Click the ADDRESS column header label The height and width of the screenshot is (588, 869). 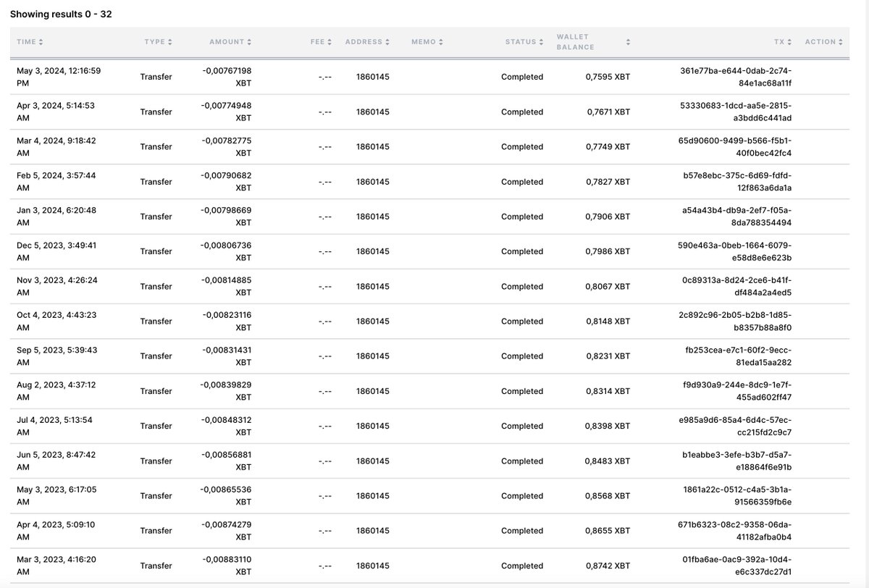click(364, 42)
